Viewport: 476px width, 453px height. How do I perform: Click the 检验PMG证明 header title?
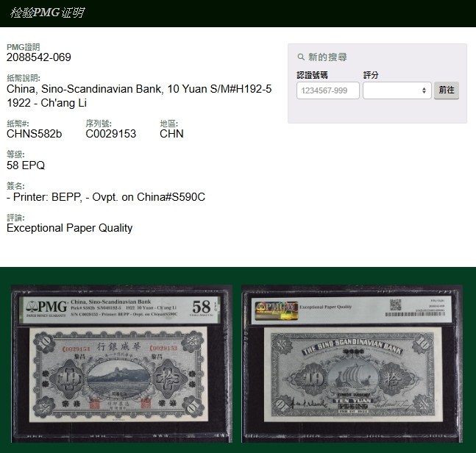(x=47, y=13)
